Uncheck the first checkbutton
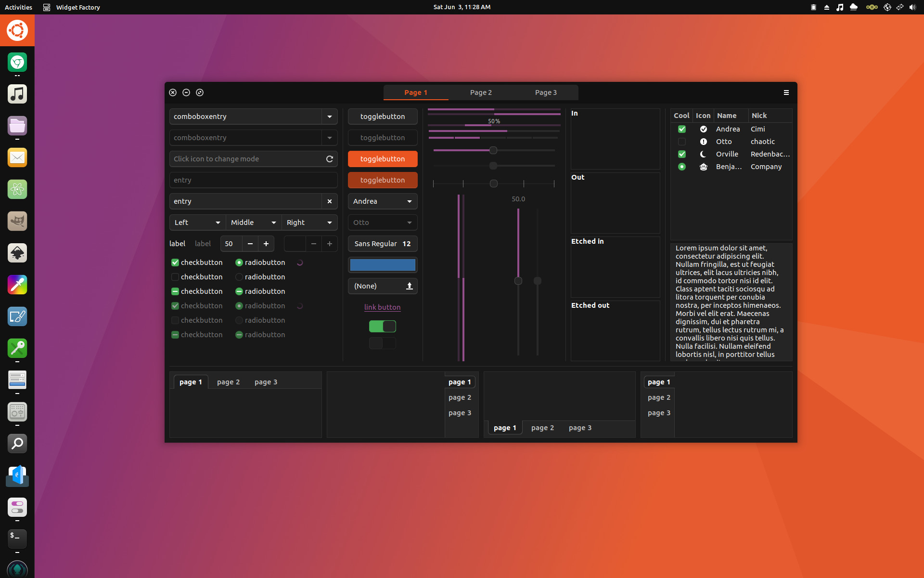This screenshot has height=578, width=924. coord(175,263)
